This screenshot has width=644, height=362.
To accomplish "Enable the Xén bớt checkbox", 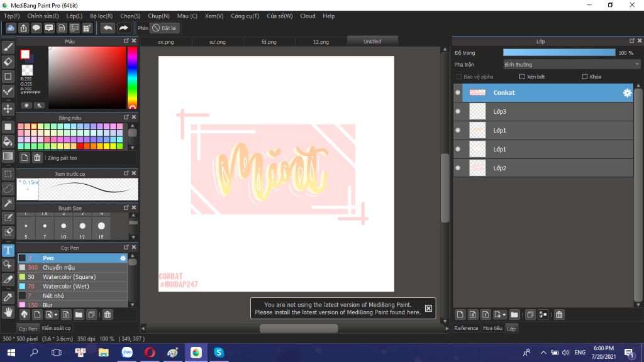I will (522, 77).
